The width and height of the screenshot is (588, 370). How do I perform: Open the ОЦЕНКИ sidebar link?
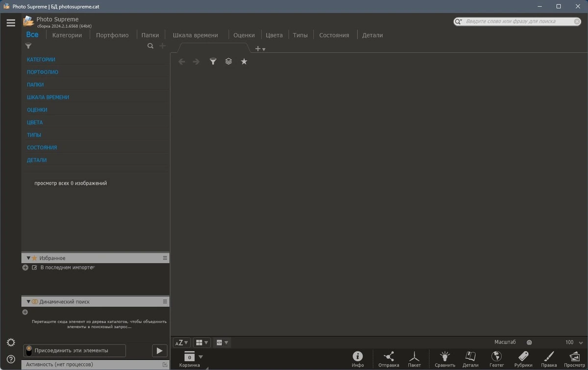pyautogui.click(x=37, y=110)
